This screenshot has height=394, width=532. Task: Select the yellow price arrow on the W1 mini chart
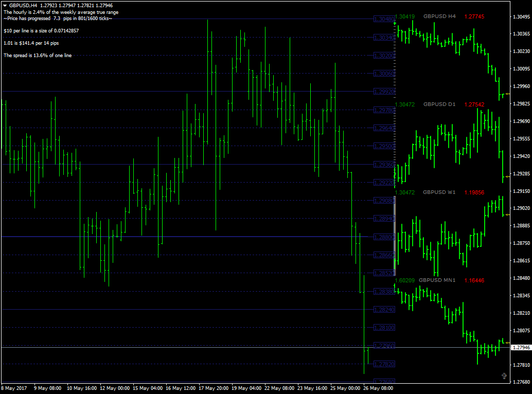pos(507,214)
